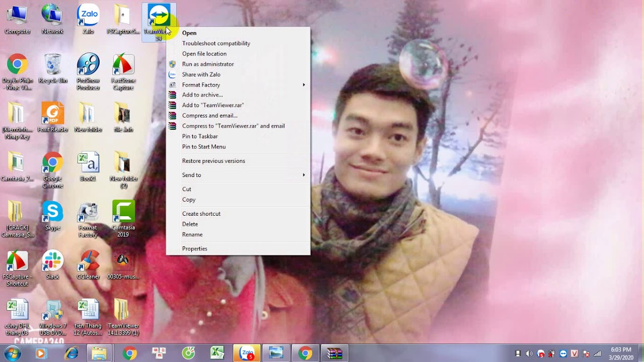Viewport: 644px width, 362px height.
Task: Open Internet Explorer from the taskbar
Action: pyautogui.click(x=71, y=353)
